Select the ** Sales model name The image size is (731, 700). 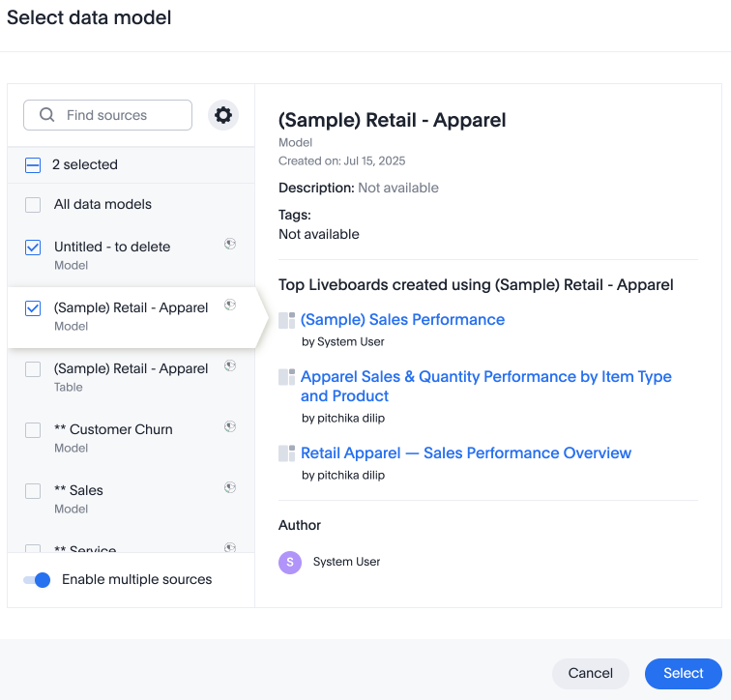pos(78,490)
